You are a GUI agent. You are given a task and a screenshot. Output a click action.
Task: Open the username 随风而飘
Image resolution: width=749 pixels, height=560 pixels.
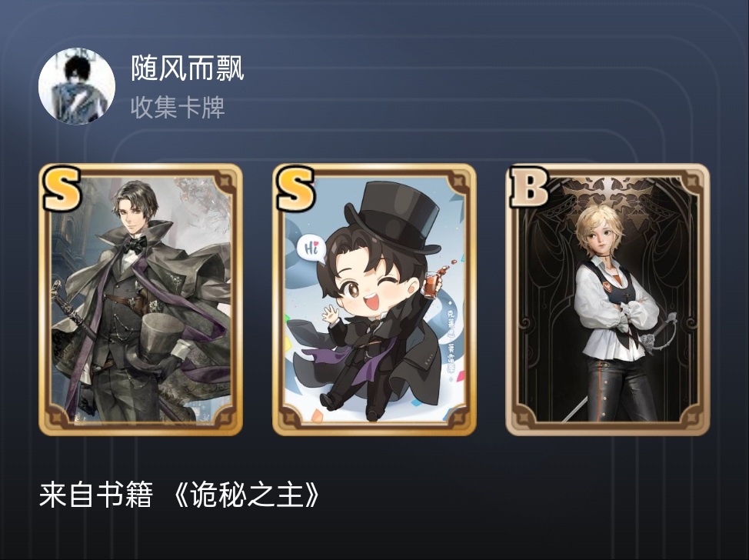coord(188,68)
